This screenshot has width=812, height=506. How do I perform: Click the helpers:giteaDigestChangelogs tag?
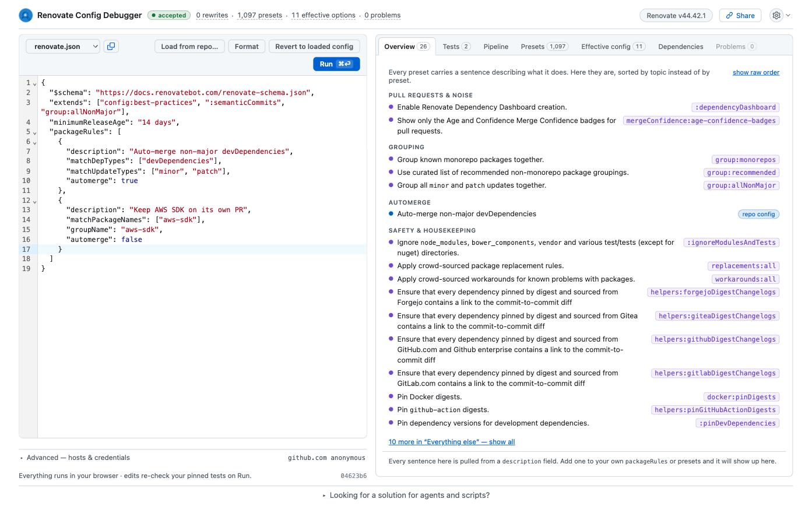coord(717,316)
